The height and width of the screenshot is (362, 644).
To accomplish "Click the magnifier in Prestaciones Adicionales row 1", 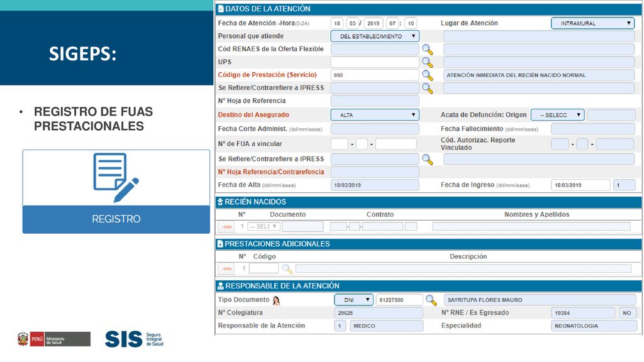I will 287,269.
